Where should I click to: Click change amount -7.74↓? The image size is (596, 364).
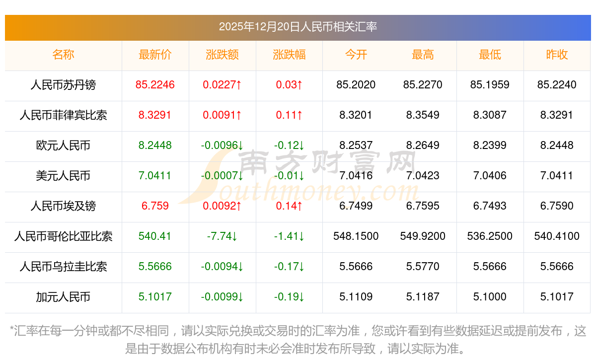(x=222, y=236)
